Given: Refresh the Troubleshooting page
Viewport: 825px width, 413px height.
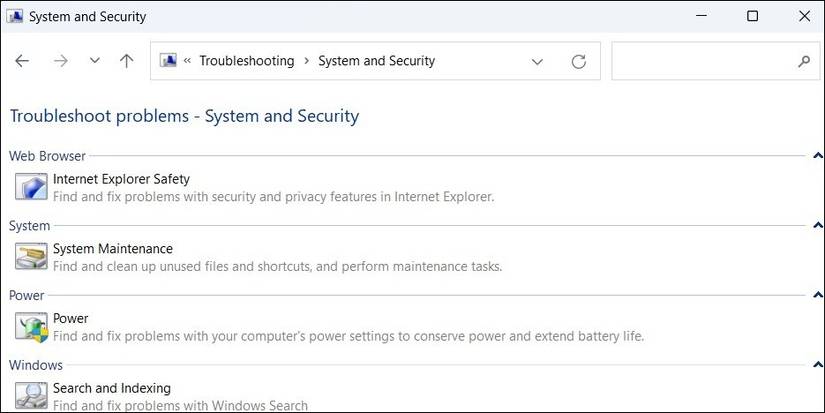Looking at the screenshot, I should (578, 61).
